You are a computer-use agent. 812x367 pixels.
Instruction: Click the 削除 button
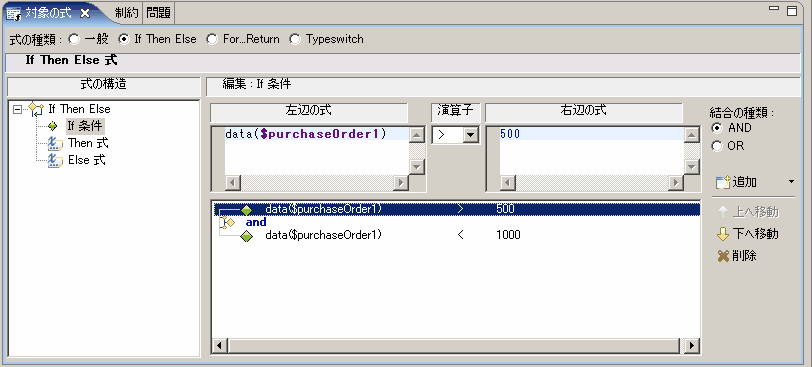(737, 256)
